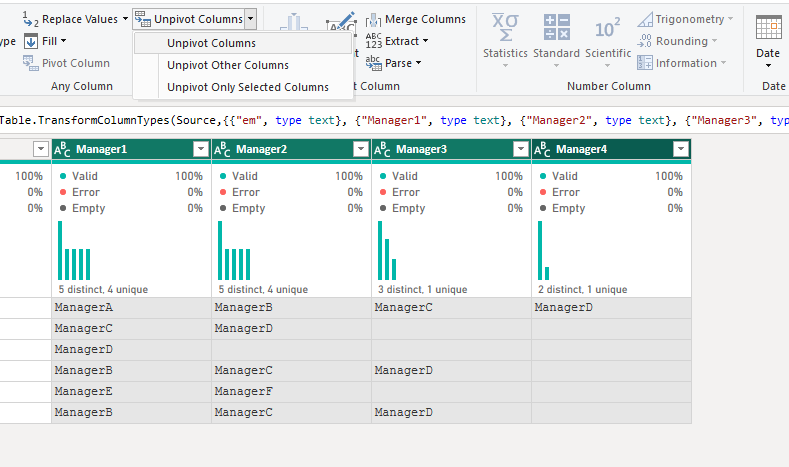The width and height of the screenshot is (789, 467).
Task: Click cell ManagerD in Manager4
Action: 611,307
